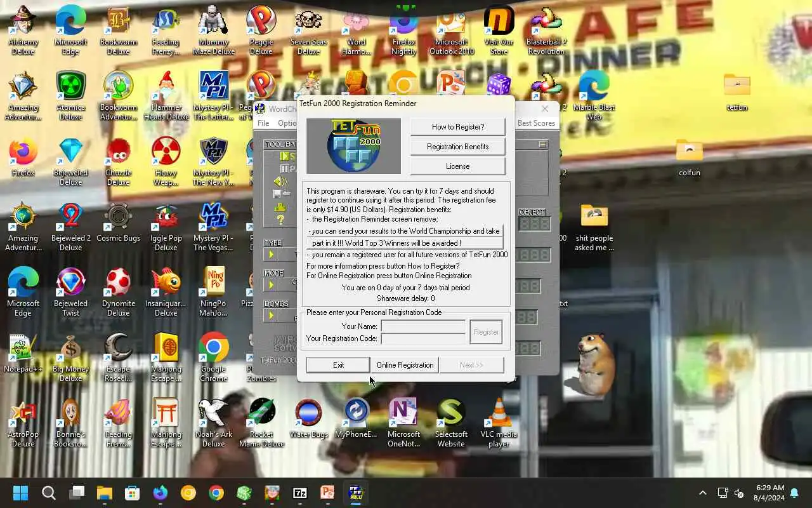The width and height of the screenshot is (812, 508).
Task: Select Heavy Weapon desktop icon
Action: [166, 161]
